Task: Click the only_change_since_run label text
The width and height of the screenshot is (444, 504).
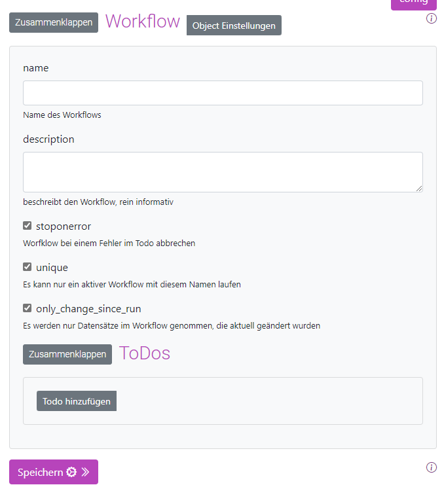Action: 88,309
